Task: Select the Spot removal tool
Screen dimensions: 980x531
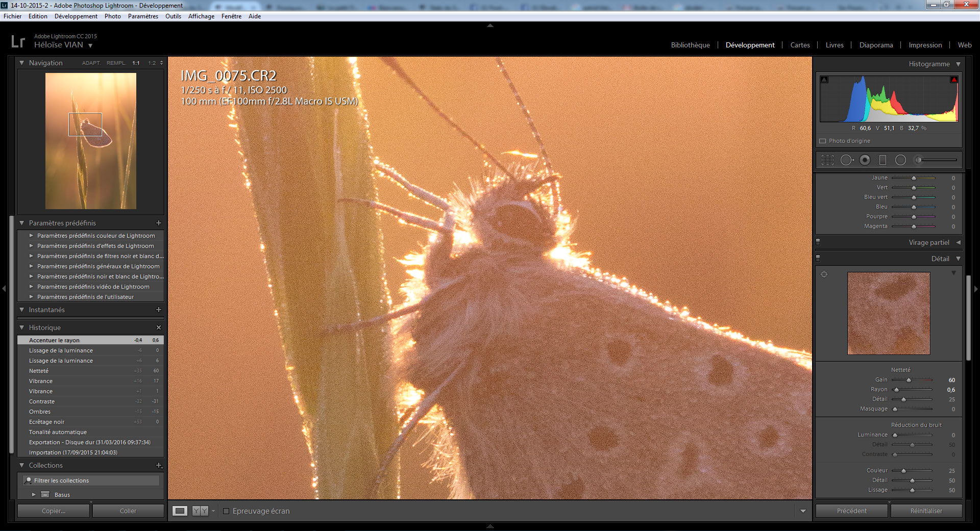Action: [847, 160]
